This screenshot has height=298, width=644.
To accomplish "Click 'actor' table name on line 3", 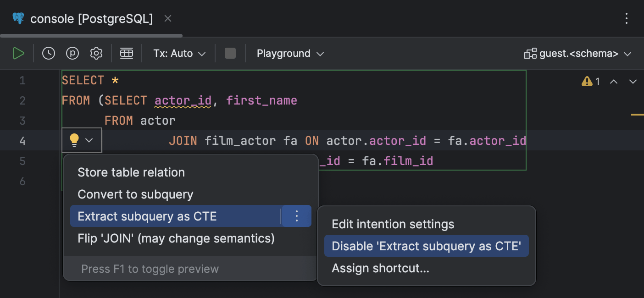I will tap(158, 121).
